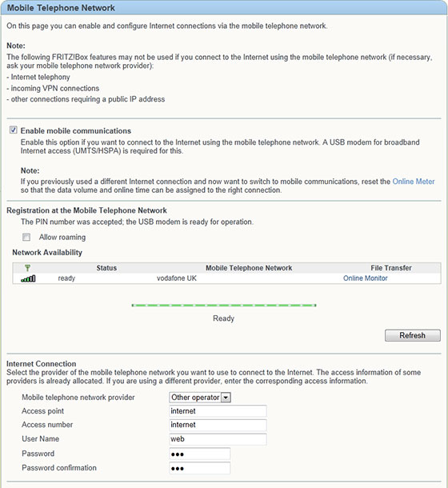Click the green antenna column header icon
448x488 pixels.
(27, 268)
